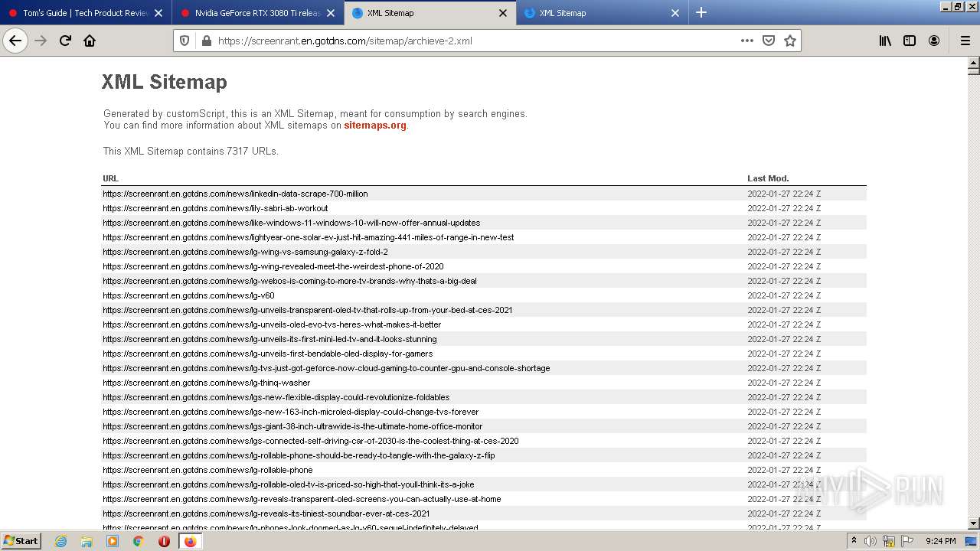Image resolution: width=980 pixels, height=551 pixels.
Task: Open lg-rollable-oled-tv-is-priced link
Action: tap(289, 484)
